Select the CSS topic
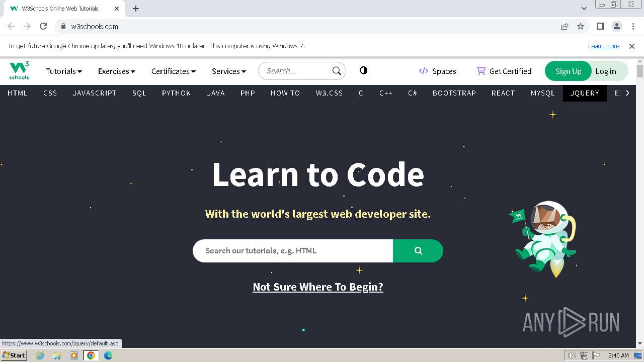The image size is (644, 362). [50, 93]
